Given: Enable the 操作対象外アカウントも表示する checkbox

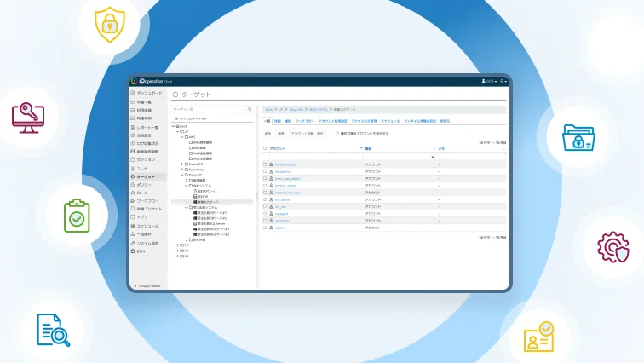Looking at the screenshot, I should click(337, 133).
